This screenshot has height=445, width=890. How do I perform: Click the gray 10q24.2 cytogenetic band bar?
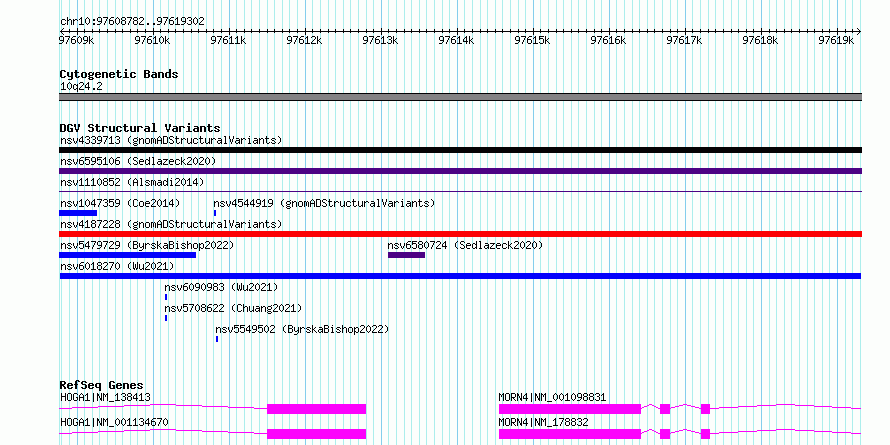click(x=460, y=97)
